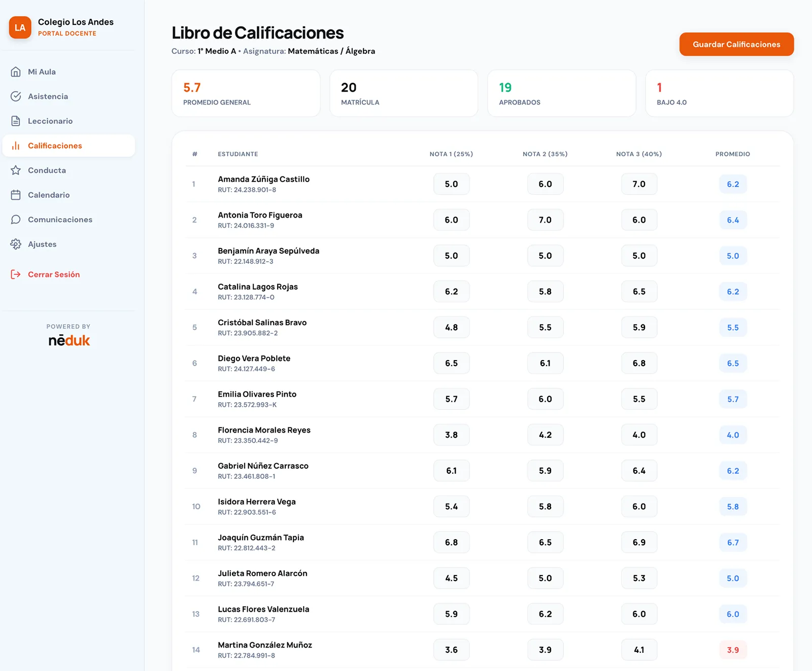Viewport: 812px width, 671px height.
Task: Edit Gabriel Núñez Carrasco's Nota 2 field
Action: click(545, 471)
